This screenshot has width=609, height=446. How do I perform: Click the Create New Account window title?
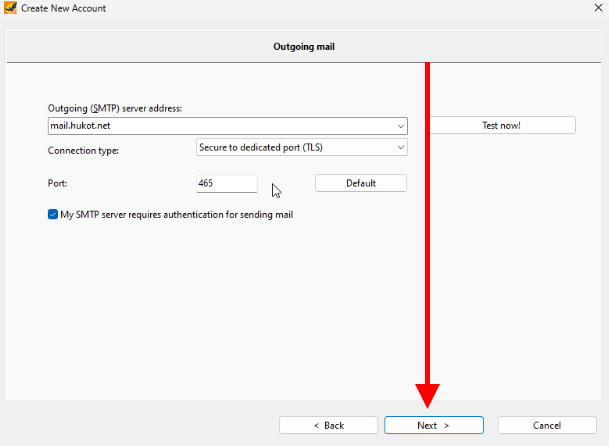pyautogui.click(x=63, y=8)
